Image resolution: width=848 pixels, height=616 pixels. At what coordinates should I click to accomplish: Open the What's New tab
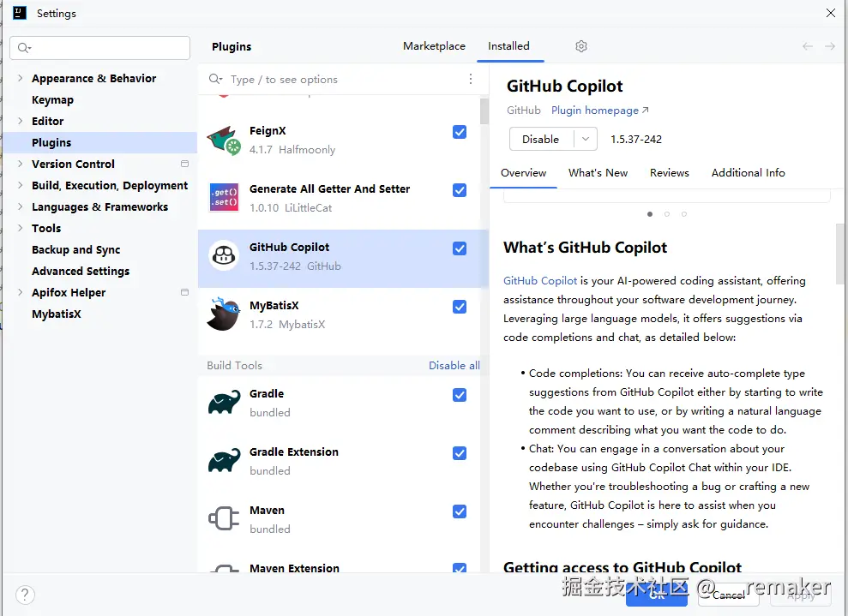coord(598,173)
